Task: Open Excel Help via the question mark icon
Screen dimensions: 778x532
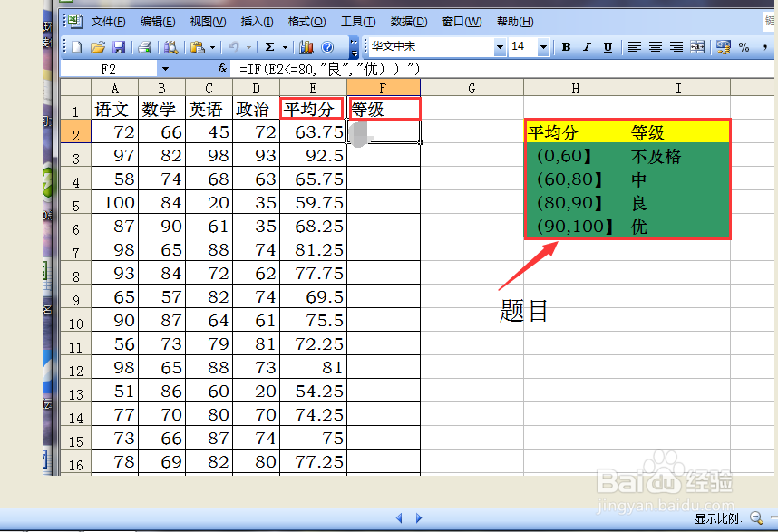Action: pos(327,48)
